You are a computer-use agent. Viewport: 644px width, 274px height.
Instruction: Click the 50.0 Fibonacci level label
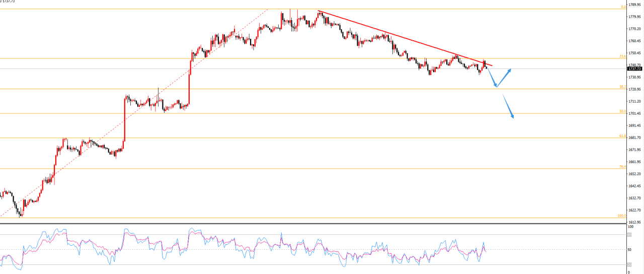tap(622, 111)
